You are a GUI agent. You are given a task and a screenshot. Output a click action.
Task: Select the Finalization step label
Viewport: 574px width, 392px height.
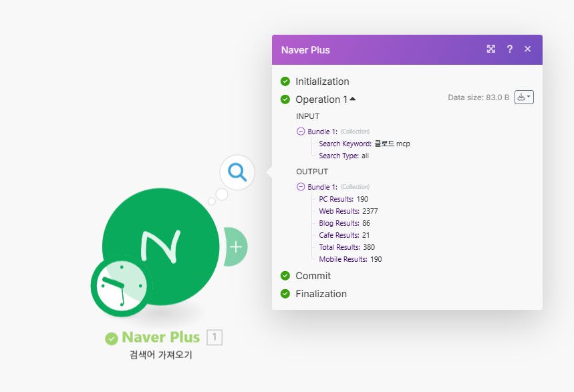(x=321, y=294)
